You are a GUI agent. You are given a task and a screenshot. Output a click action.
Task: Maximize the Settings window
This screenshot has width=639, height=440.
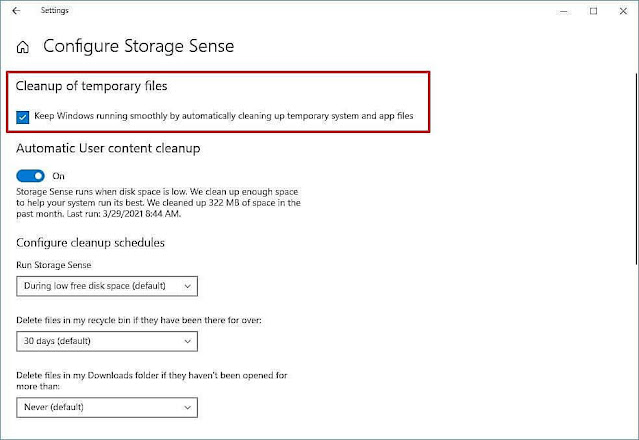coord(594,11)
